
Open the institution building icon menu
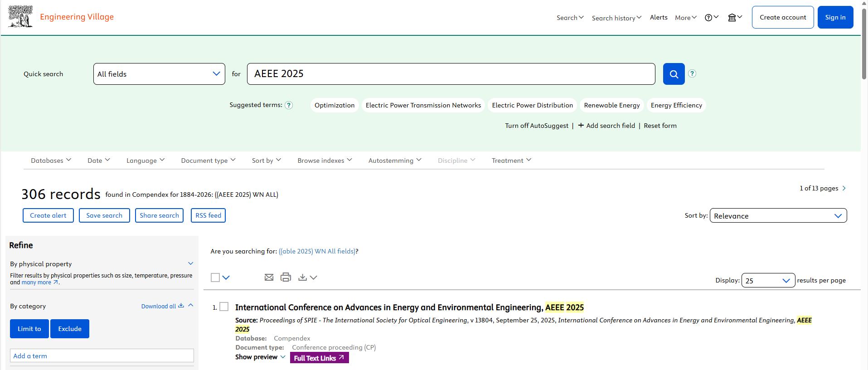(734, 17)
